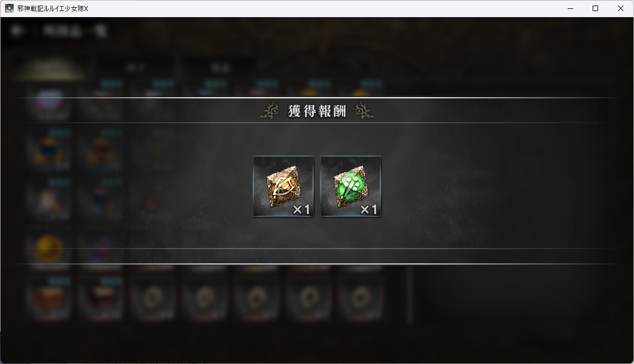Click the game icon in title bar
Screen dimensions: 634x364
(x=9, y=8)
